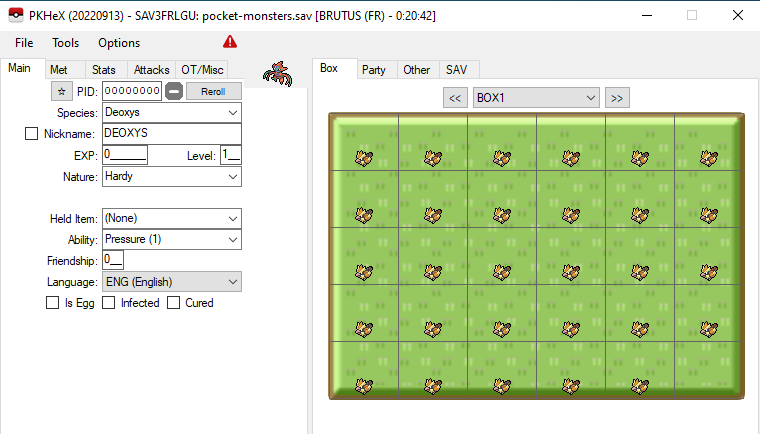Open the Species dropdown showing Deoxys

coord(172,113)
